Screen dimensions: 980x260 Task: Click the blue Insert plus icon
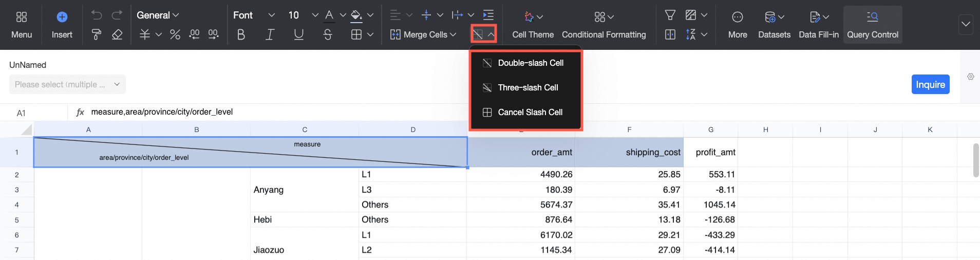(x=62, y=17)
